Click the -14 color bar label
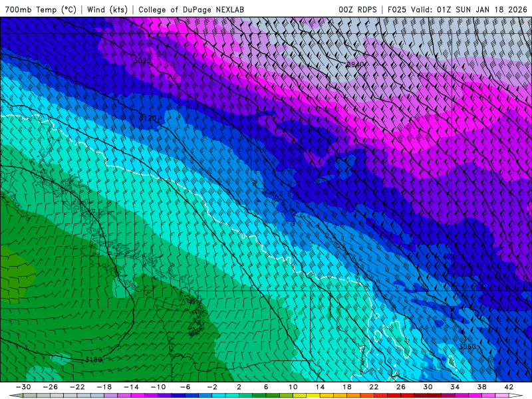Screen dimensions: 532x399 tap(131, 387)
